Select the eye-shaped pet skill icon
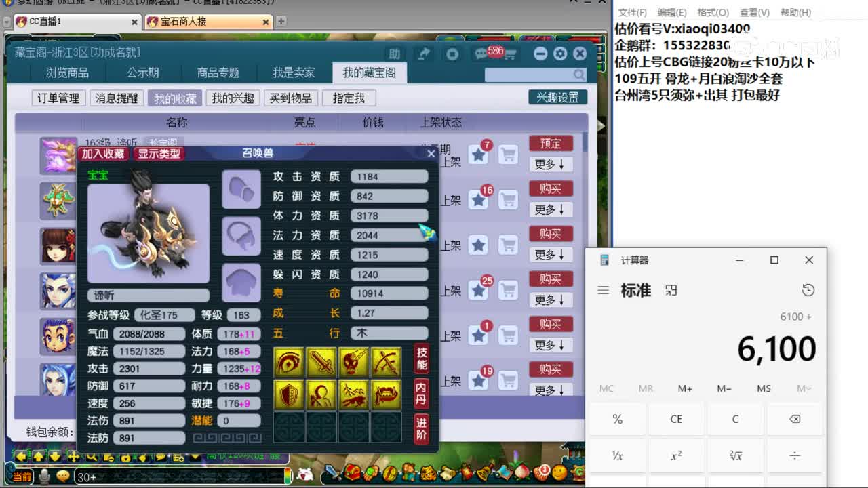Screen dimensions: 868x488 click(x=288, y=361)
